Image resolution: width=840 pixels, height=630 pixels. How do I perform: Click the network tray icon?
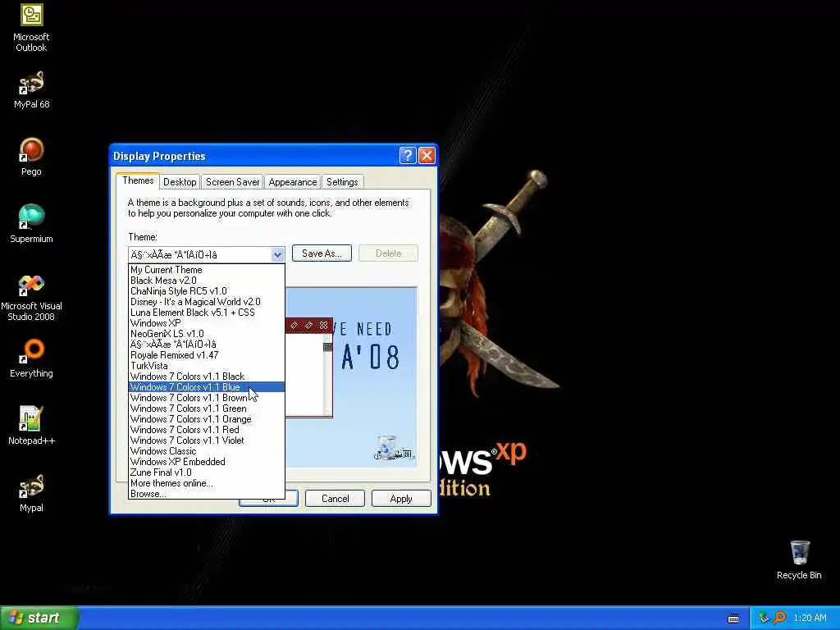[x=764, y=618]
